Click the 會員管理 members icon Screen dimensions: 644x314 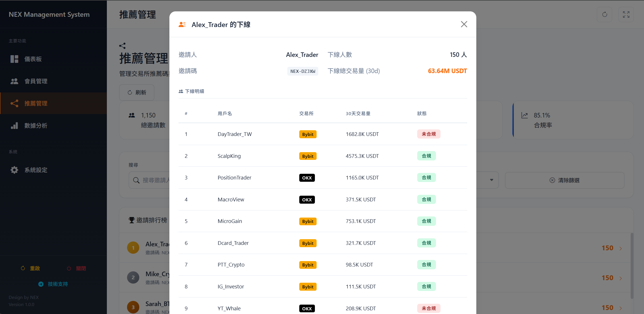[14, 81]
